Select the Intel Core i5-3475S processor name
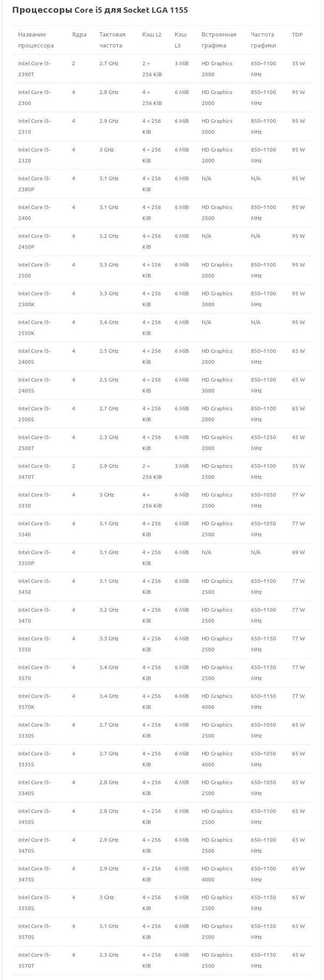This screenshot has height=980, width=324. point(34,874)
